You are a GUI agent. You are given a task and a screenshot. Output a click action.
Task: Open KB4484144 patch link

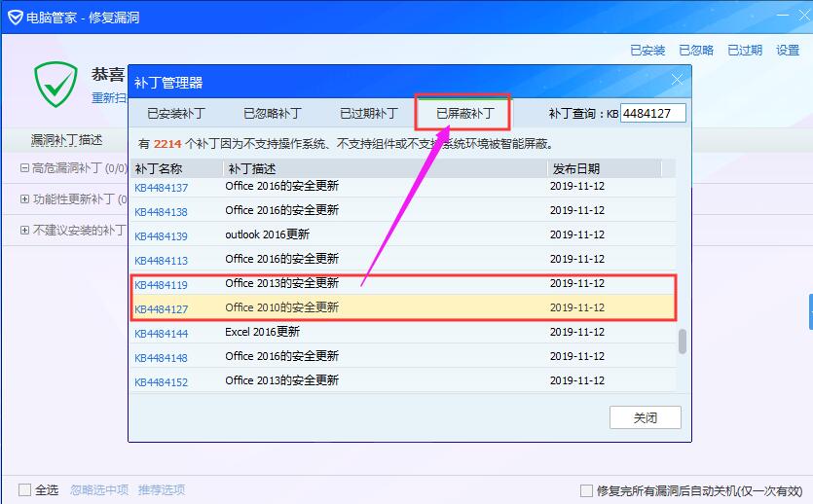pos(162,334)
